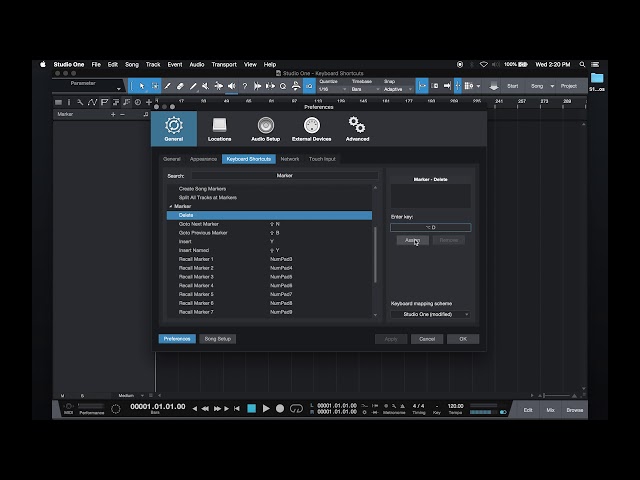This screenshot has height=480, width=640.
Task: Click the Enter key input field
Action: tap(431, 227)
